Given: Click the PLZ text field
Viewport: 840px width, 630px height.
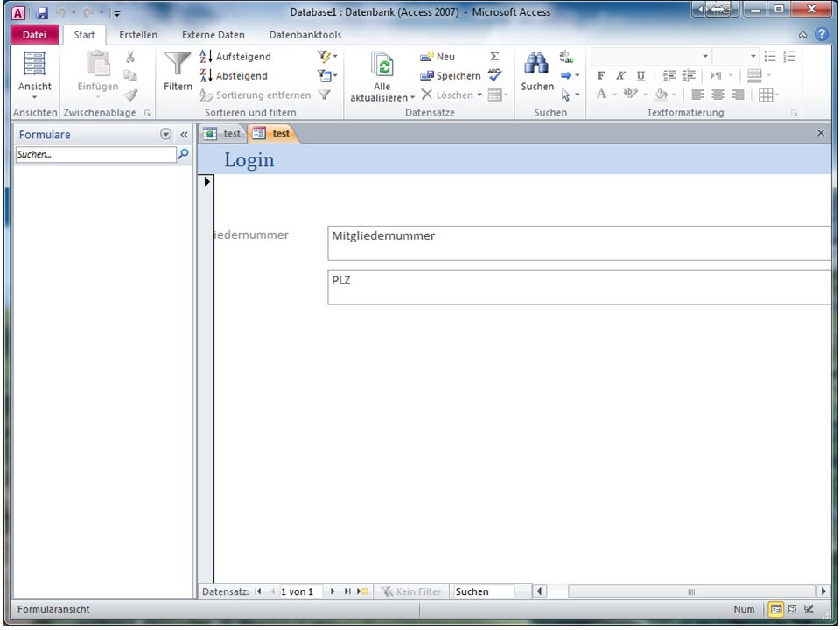Looking at the screenshot, I should click(x=578, y=287).
